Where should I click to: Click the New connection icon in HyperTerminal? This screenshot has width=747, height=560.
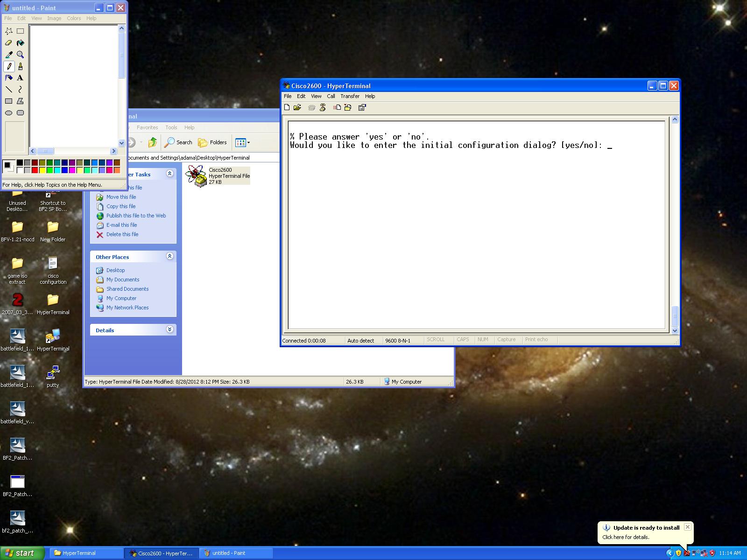click(x=287, y=107)
